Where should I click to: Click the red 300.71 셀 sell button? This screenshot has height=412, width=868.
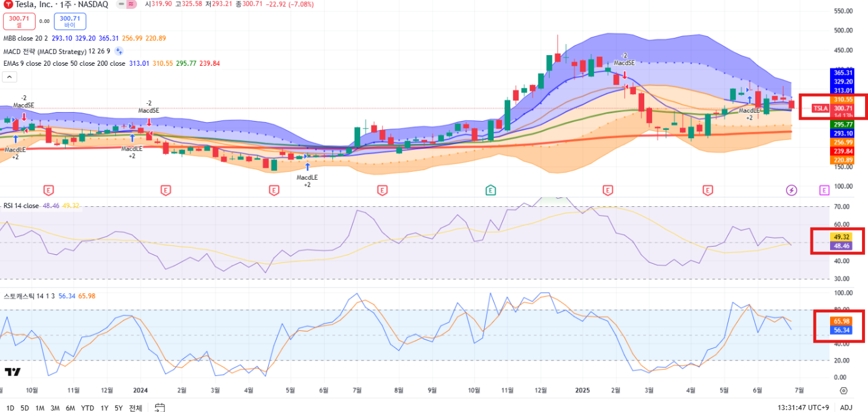(19, 21)
